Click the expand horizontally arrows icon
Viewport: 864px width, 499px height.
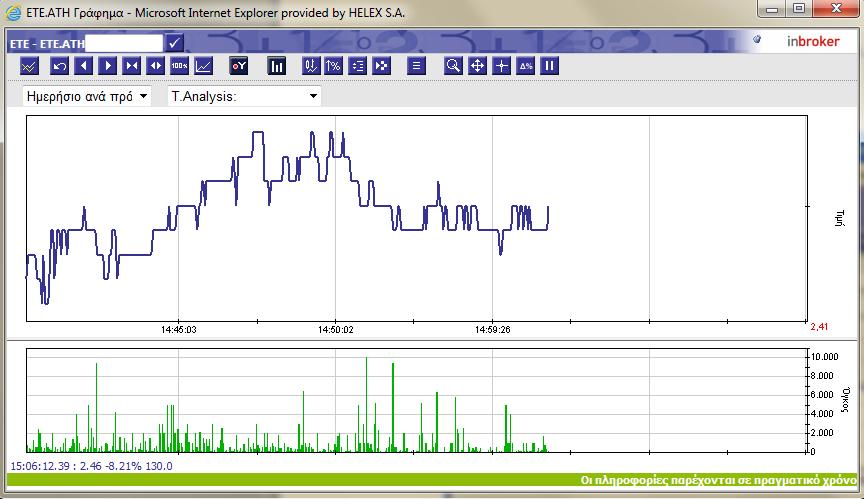tap(156, 66)
